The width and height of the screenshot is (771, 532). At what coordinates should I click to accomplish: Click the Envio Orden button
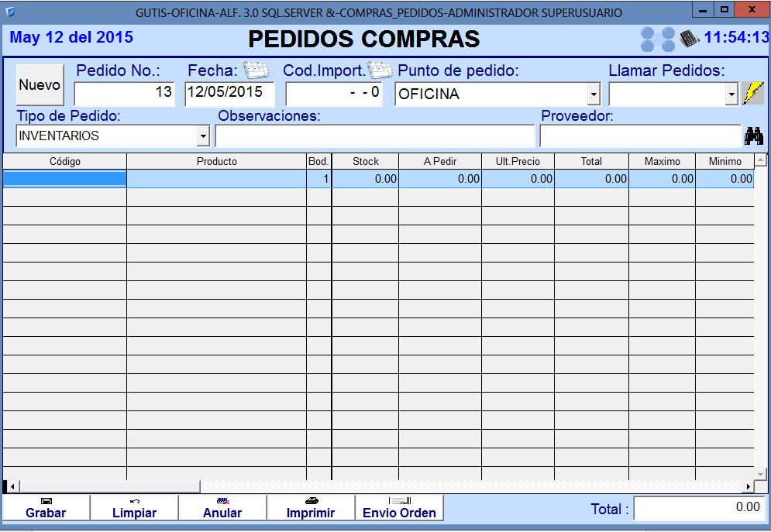tap(399, 508)
